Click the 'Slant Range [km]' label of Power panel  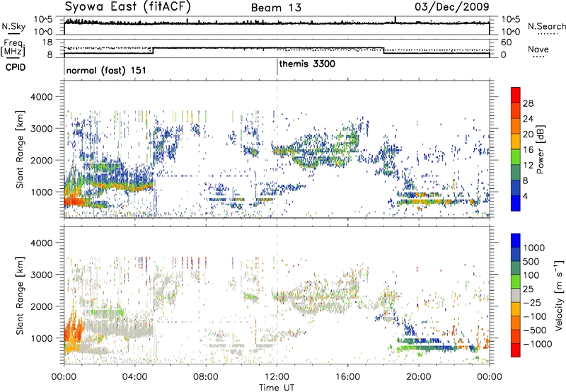pyautogui.click(x=20, y=149)
